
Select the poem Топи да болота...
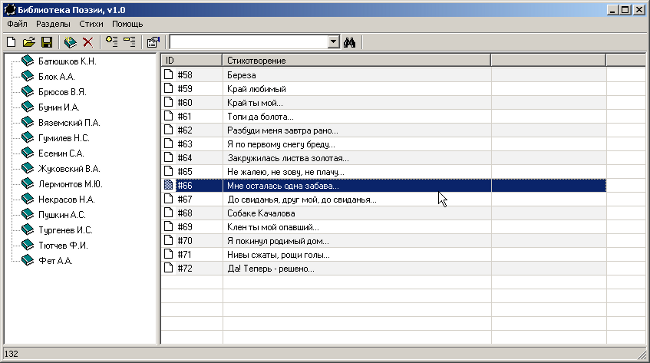(x=260, y=117)
